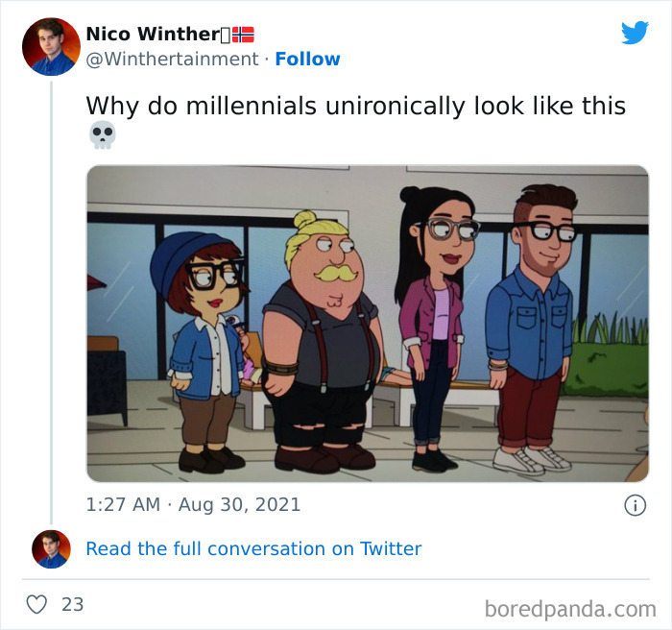Image resolution: width=672 pixels, height=630 pixels.
Task: Click the tweet text about millennials
Action: click(355, 106)
